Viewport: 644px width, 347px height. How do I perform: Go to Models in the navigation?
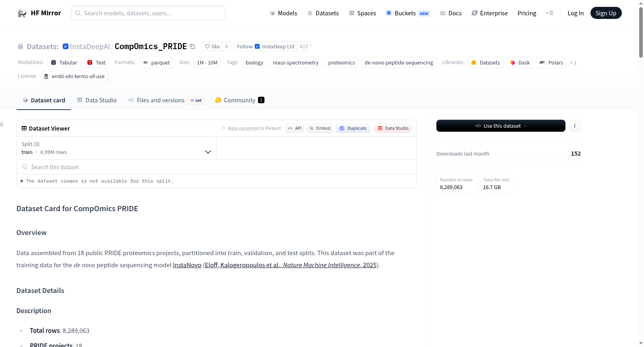pyautogui.click(x=283, y=13)
